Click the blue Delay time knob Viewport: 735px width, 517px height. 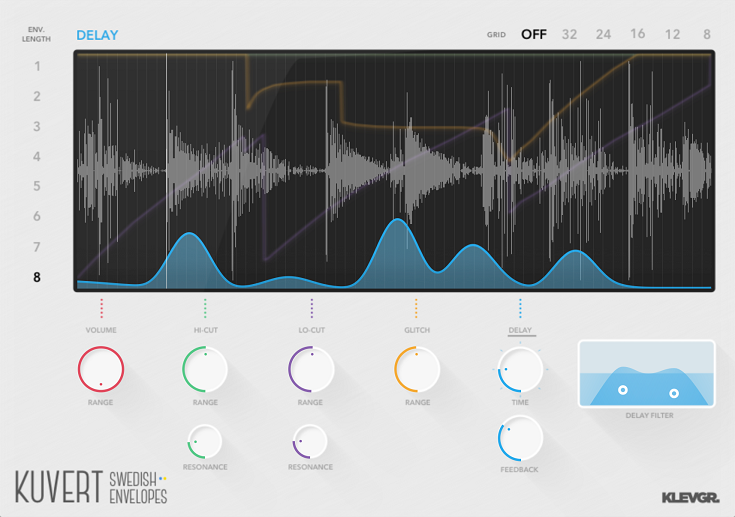coord(520,369)
